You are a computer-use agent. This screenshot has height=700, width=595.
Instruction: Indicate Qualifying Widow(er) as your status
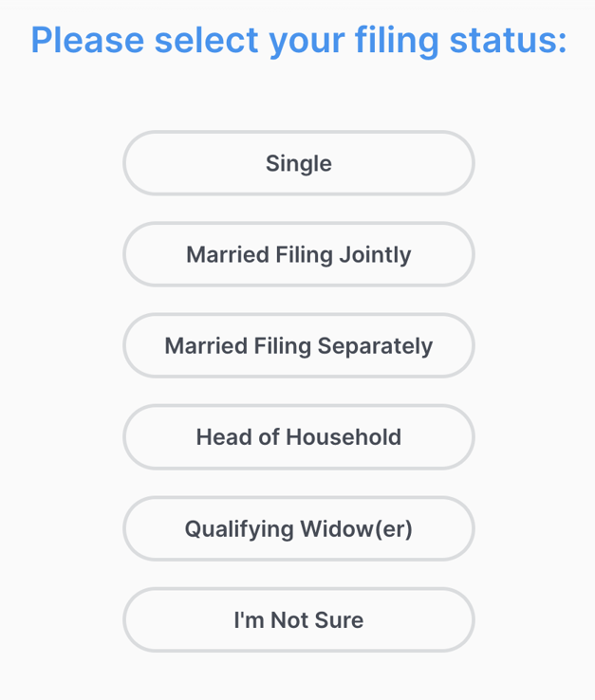298,528
